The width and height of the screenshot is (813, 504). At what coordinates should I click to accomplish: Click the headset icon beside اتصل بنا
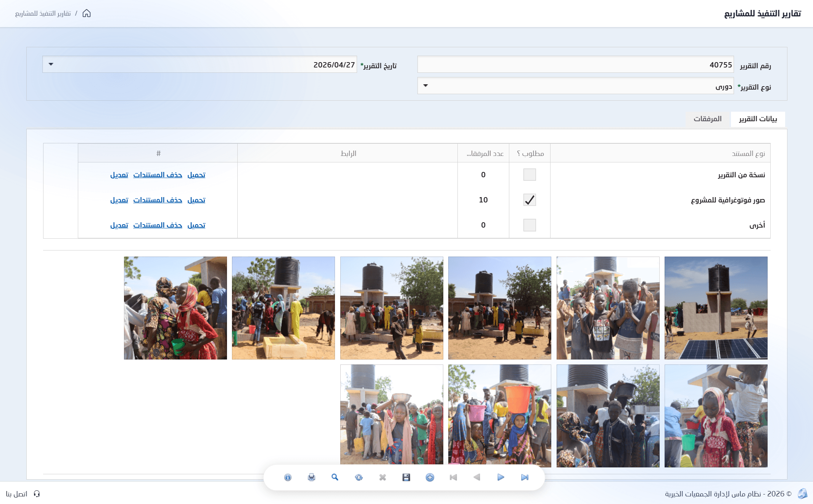coord(37,494)
